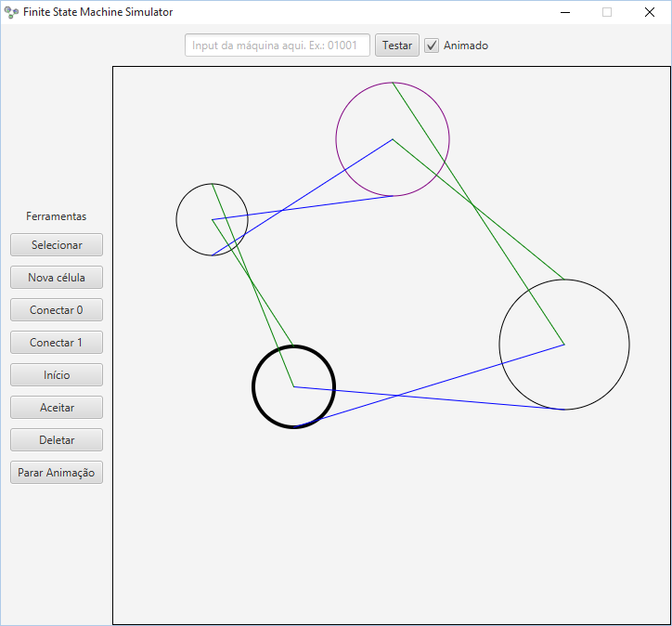Activate the Início tool
The width and height of the screenshot is (672, 626).
click(57, 375)
